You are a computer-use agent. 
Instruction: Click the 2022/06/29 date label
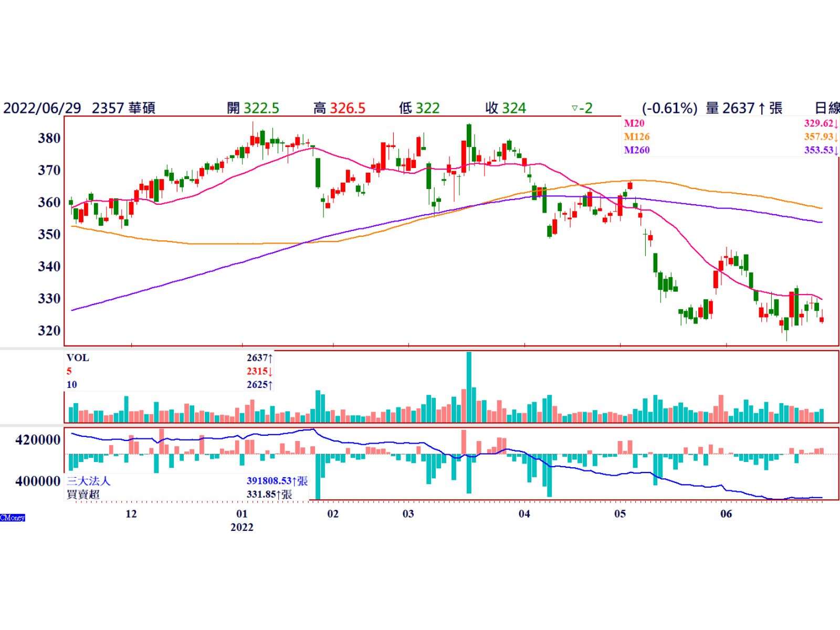coord(42,109)
